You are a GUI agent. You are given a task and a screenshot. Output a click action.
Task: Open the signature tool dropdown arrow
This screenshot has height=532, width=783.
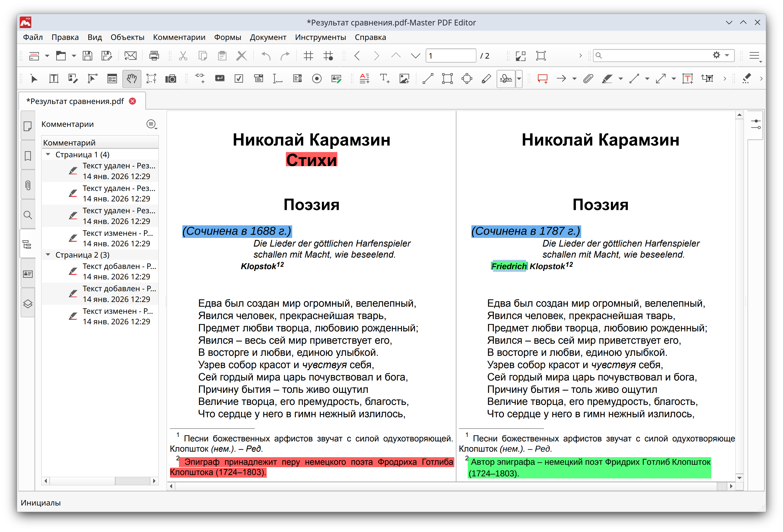(x=519, y=79)
